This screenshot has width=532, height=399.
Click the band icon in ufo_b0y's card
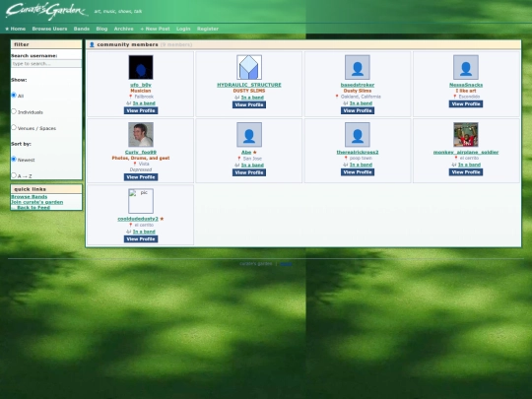coord(129,103)
